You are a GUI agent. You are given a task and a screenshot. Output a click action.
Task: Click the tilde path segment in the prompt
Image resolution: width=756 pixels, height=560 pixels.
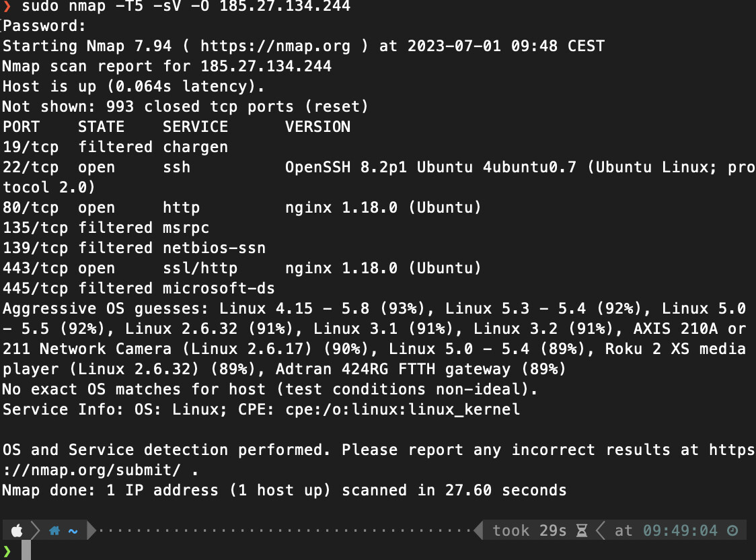click(x=73, y=531)
